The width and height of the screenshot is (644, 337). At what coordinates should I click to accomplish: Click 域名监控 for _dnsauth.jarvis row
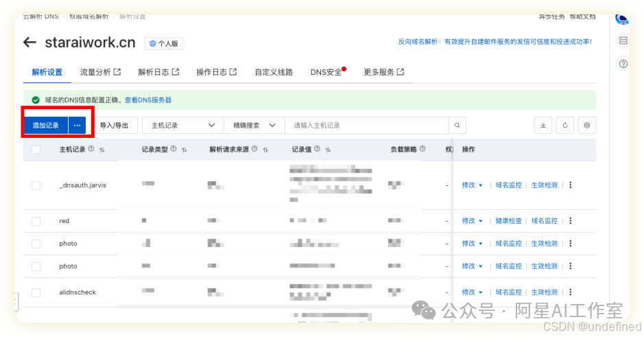coord(508,185)
